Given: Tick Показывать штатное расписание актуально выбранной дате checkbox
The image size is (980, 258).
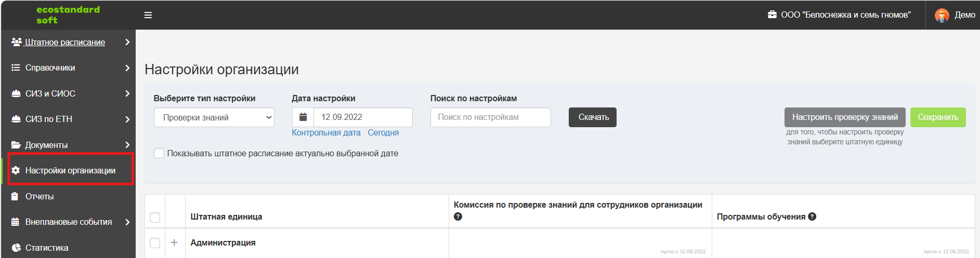Looking at the screenshot, I should pyautogui.click(x=159, y=153).
